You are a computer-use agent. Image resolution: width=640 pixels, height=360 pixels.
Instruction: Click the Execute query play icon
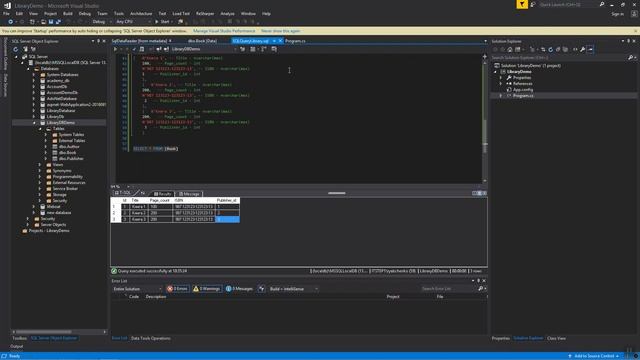pos(116,49)
